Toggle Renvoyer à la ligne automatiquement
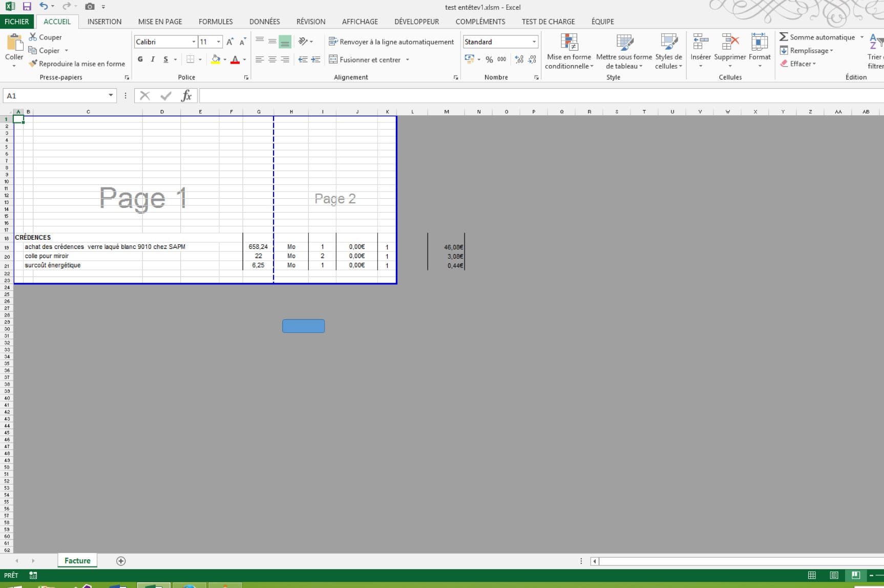Image resolution: width=884 pixels, height=588 pixels. pyautogui.click(x=391, y=41)
